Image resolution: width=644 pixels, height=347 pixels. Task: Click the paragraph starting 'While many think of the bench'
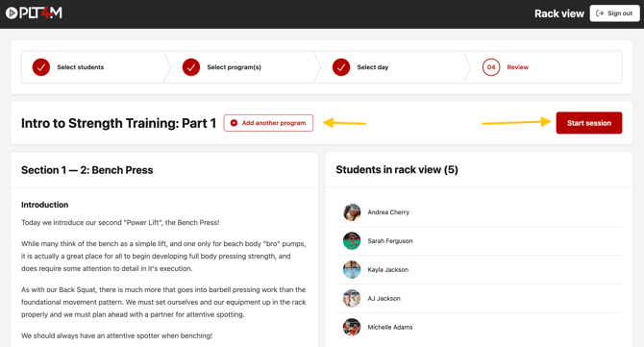(x=163, y=256)
